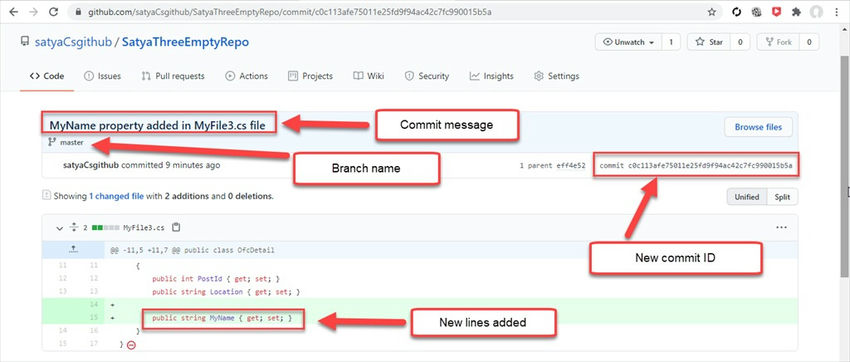
Task: Click "public string Location" code line
Action: pos(226,292)
